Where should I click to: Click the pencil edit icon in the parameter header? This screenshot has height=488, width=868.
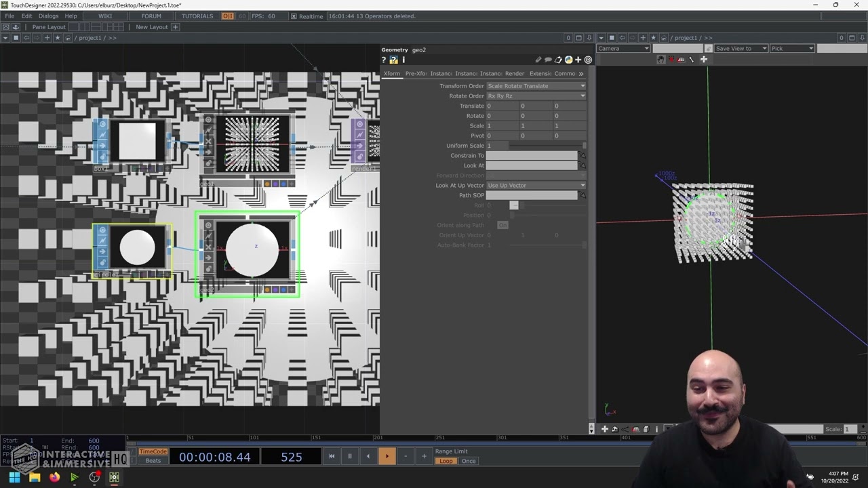(x=538, y=60)
